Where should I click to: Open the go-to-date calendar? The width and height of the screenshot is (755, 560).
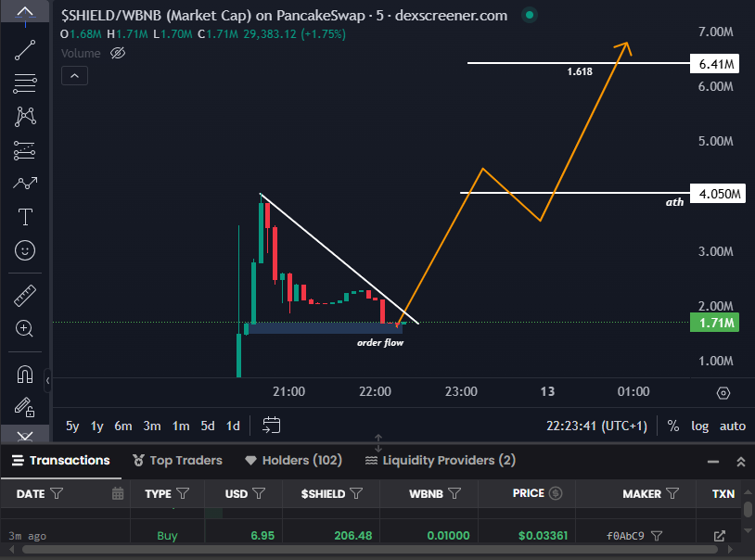click(271, 426)
